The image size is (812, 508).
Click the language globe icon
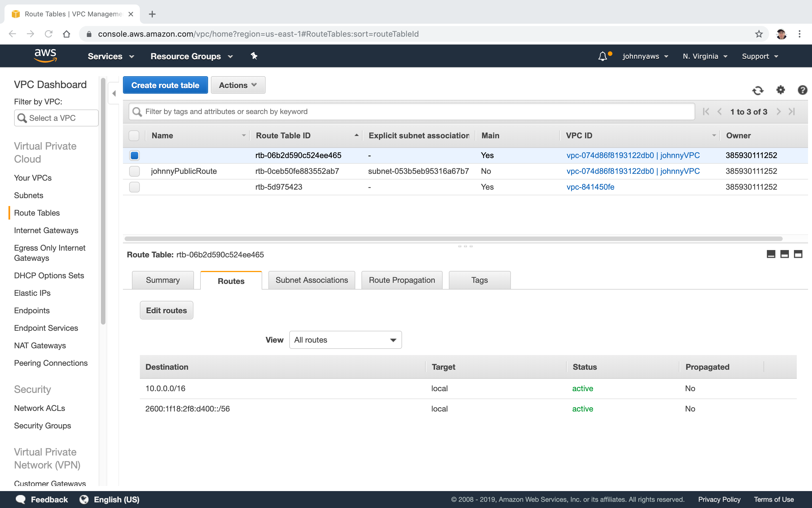click(x=84, y=499)
